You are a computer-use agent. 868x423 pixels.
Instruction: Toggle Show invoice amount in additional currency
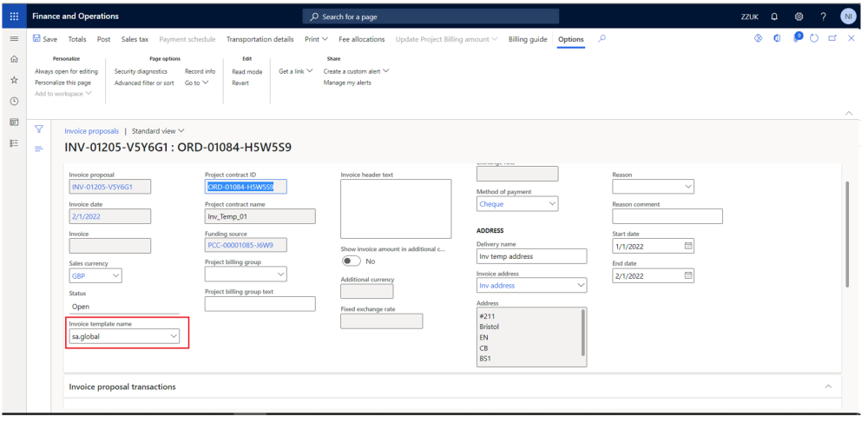[x=351, y=261]
